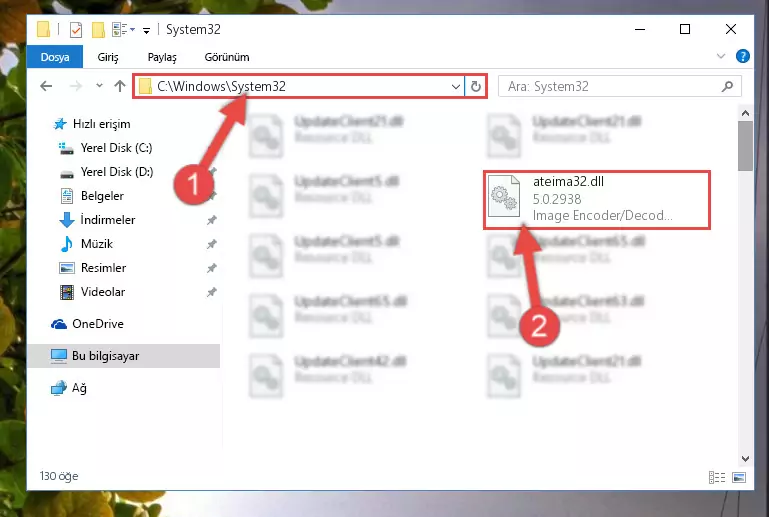This screenshot has width=769, height=517.
Task: Click the pin icon beside Resimler
Action: (211, 268)
